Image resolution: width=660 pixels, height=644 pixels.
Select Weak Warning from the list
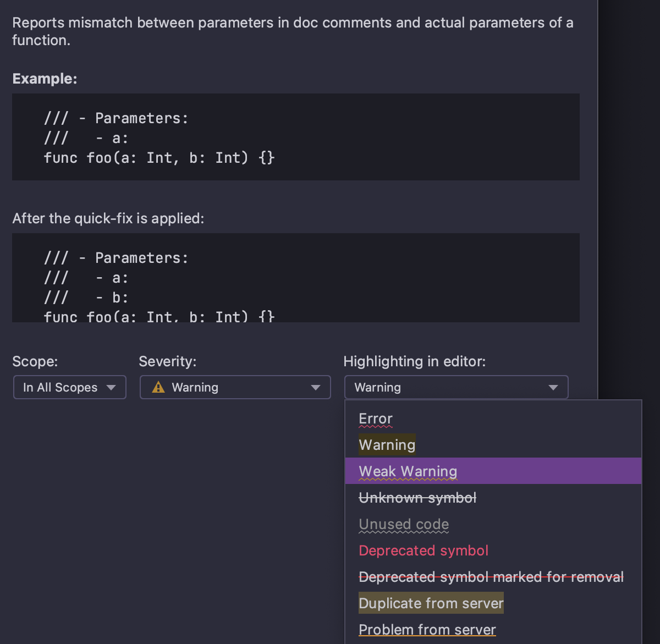click(408, 471)
